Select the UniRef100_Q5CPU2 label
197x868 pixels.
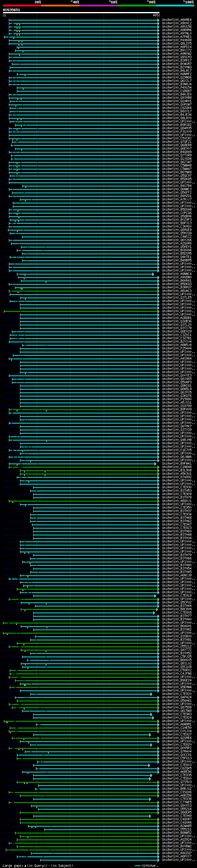[176, 602]
